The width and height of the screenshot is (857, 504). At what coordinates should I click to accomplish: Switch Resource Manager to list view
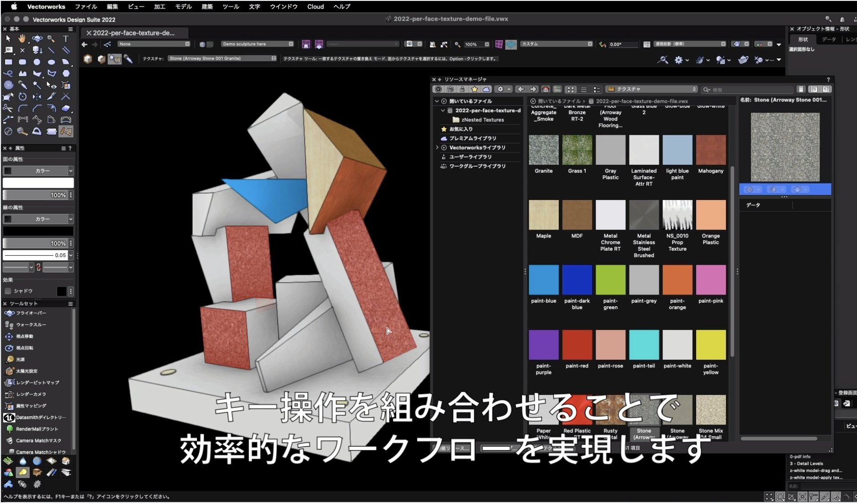pos(583,89)
